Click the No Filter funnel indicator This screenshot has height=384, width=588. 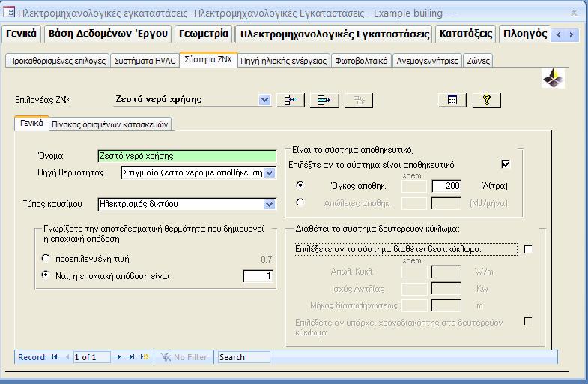click(x=184, y=357)
